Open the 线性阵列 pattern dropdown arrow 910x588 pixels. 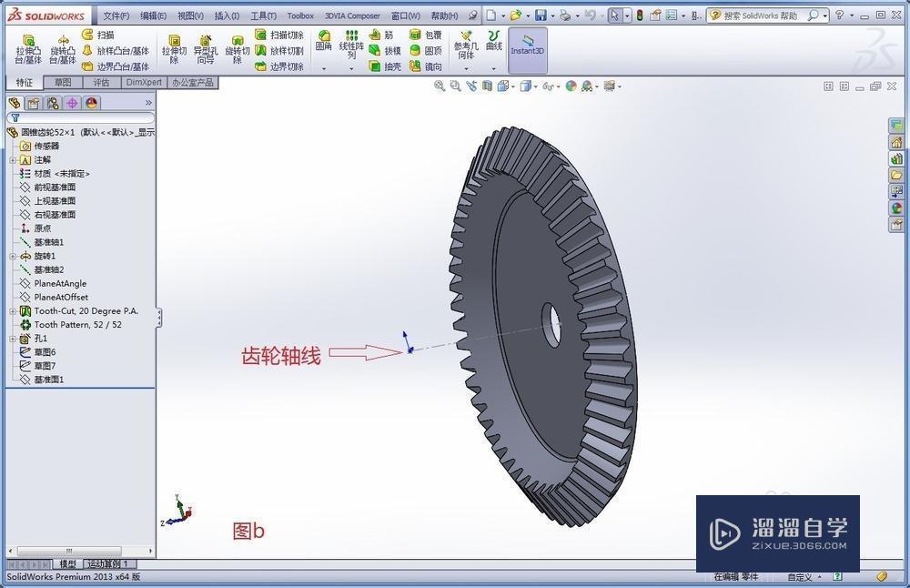pyautogui.click(x=351, y=68)
